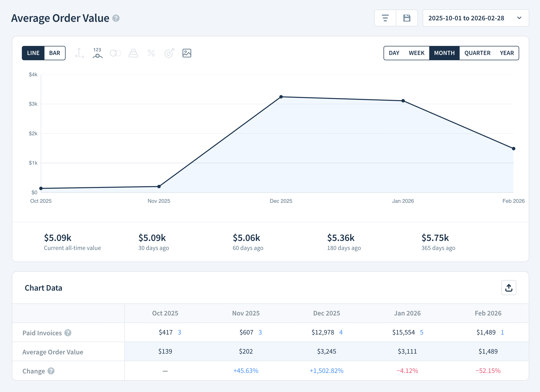Click the cumulative totals icon
Viewport: 540px width, 392px height.
(133, 53)
